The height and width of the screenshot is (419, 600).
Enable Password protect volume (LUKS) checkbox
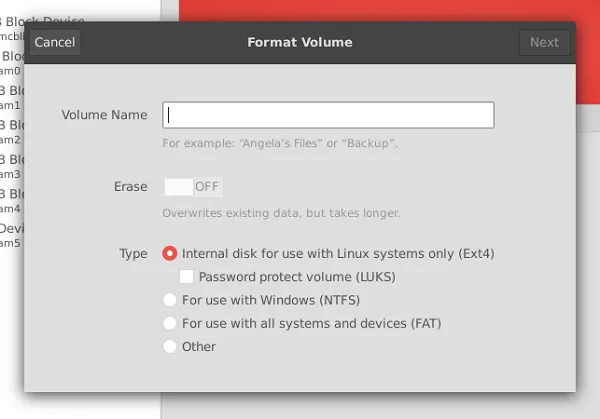186,276
